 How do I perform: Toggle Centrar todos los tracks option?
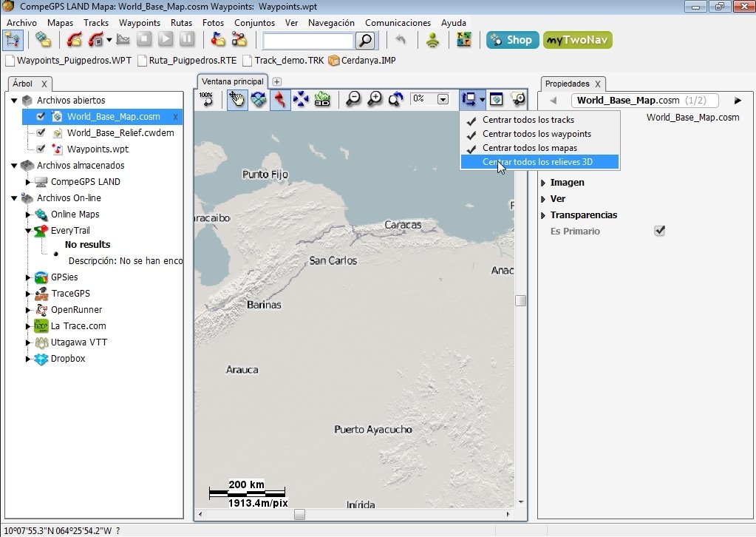[539, 120]
